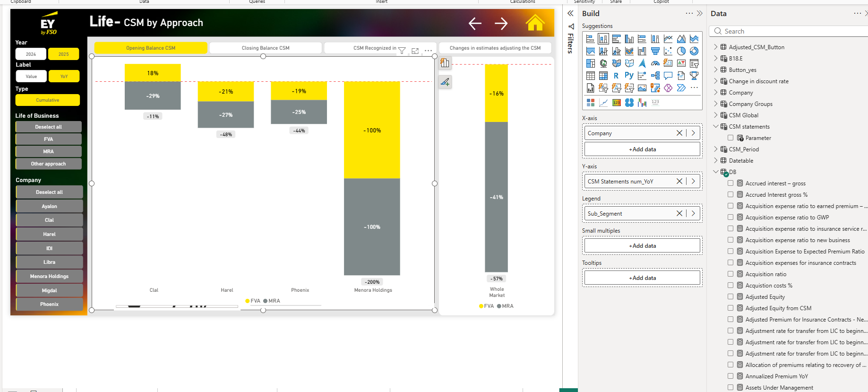Open the filter icon on chart header
Screen dimensions: 868x392
coord(402,51)
